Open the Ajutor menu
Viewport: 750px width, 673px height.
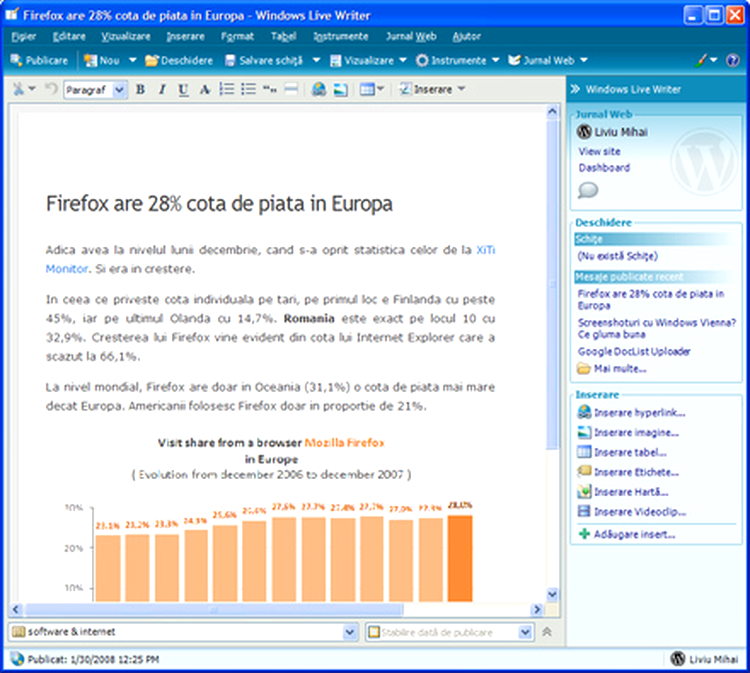click(x=466, y=36)
